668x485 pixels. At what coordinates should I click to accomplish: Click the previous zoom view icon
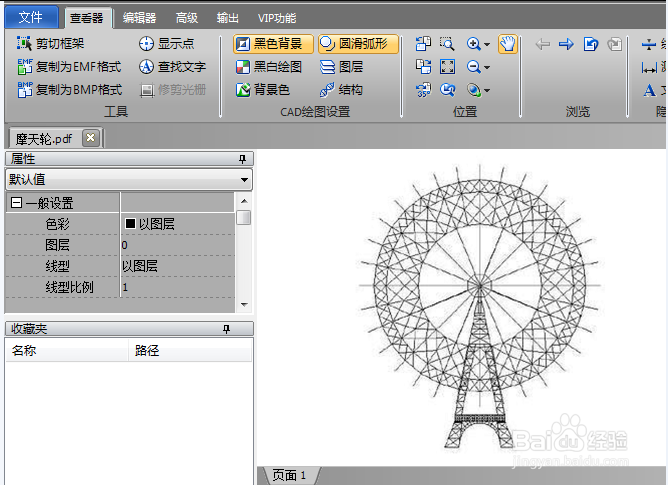pyautogui.click(x=447, y=89)
